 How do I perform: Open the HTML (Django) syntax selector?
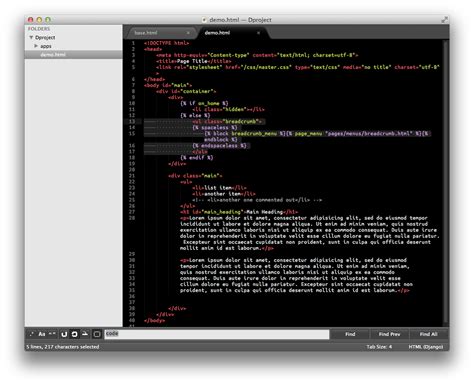[426, 347]
